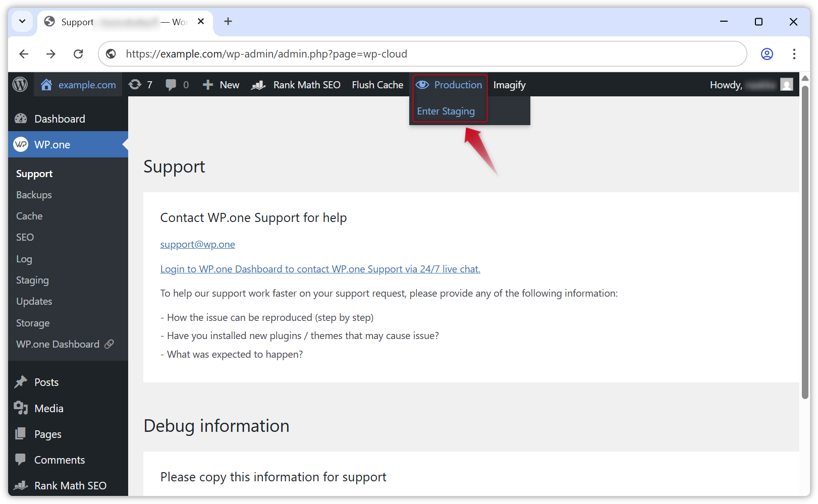Click 'Contact WP.one Support for help' heading
Image resolution: width=818 pixels, height=504 pixels.
[253, 217]
